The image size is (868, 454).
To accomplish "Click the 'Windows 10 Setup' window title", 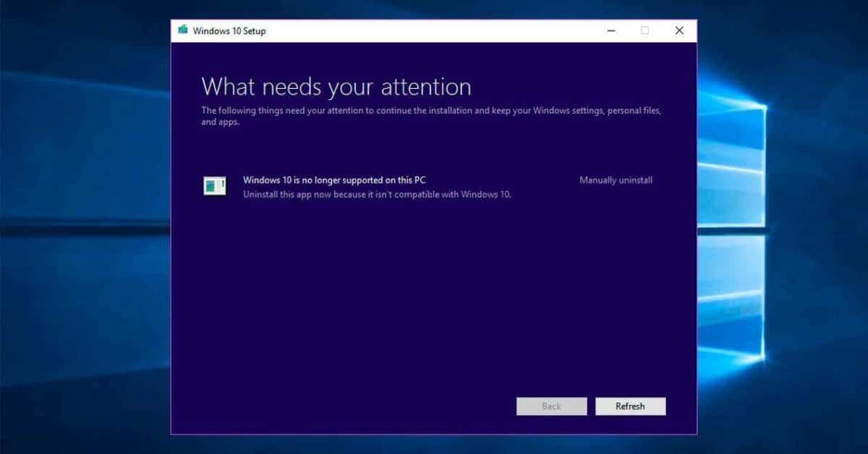I will tap(229, 31).
